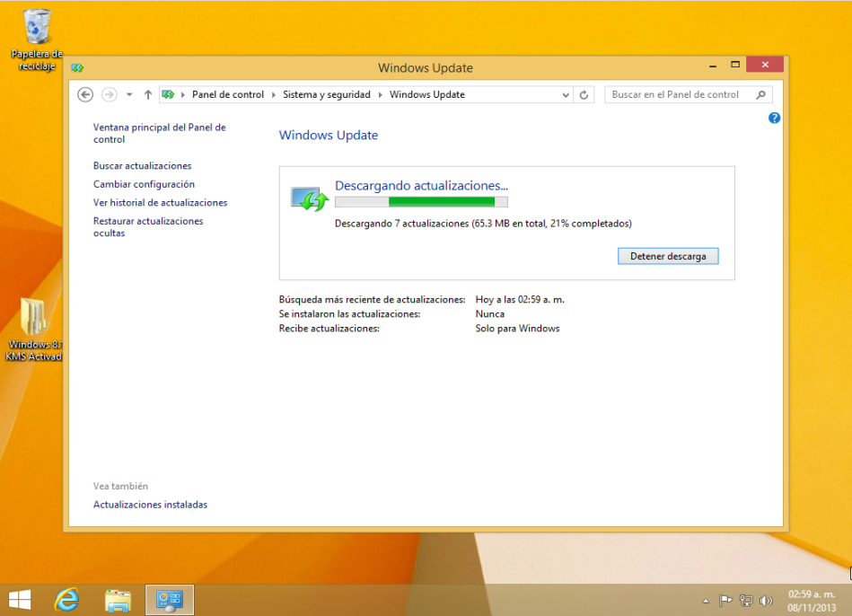Go up one level with Up arrow
The height and width of the screenshot is (616, 852).
[148, 94]
